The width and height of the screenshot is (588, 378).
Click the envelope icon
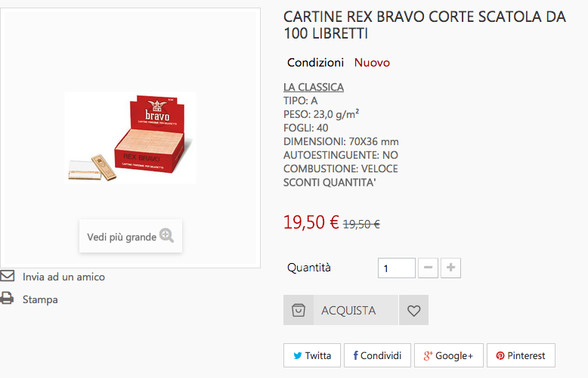pyautogui.click(x=8, y=276)
